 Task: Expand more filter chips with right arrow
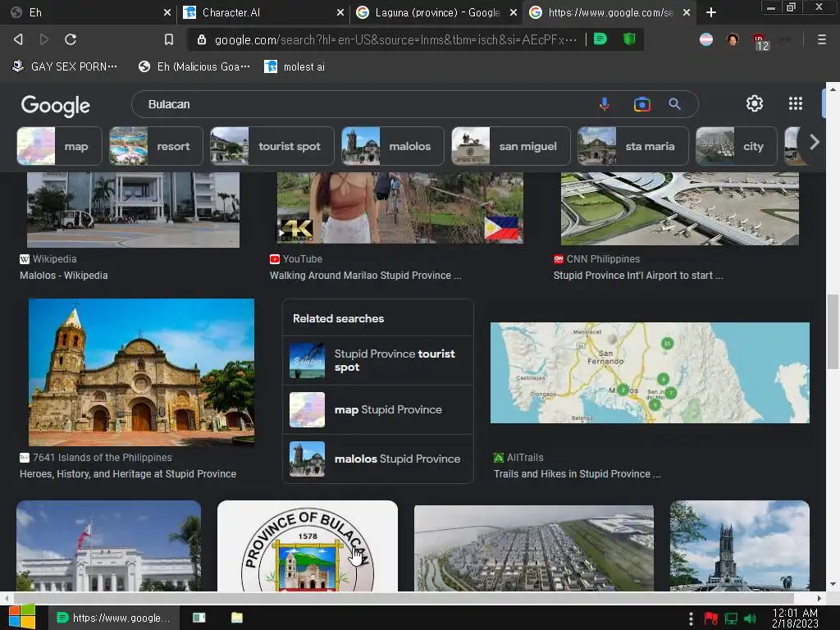[815, 142]
